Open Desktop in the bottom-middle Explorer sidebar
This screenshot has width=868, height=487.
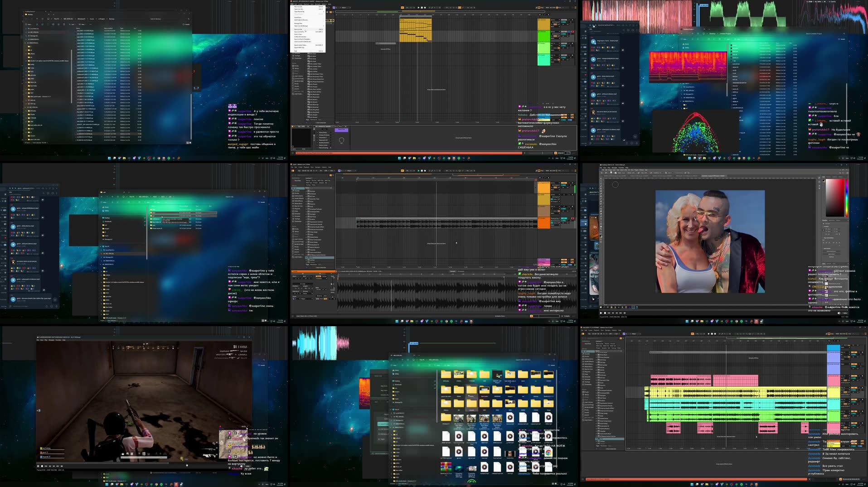click(x=397, y=381)
